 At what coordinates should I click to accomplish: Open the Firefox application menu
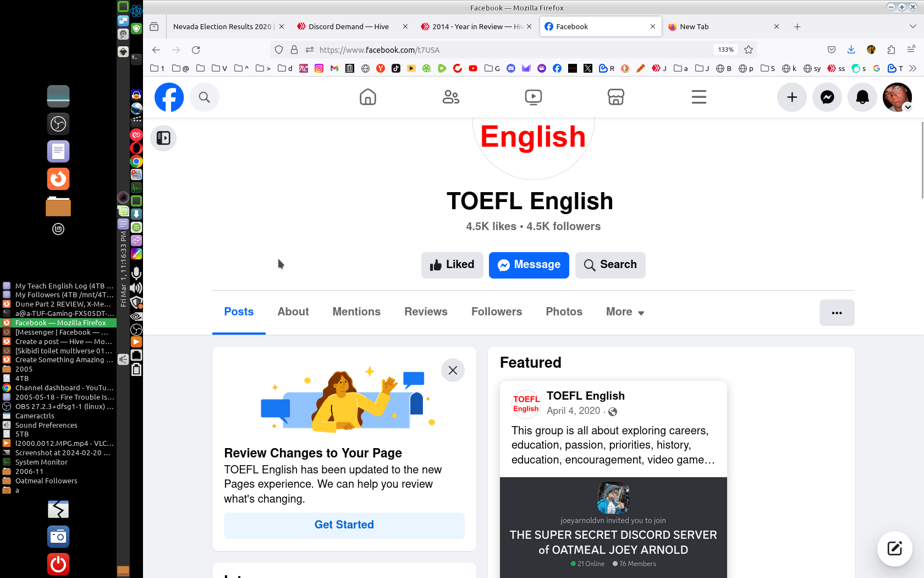(x=911, y=50)
